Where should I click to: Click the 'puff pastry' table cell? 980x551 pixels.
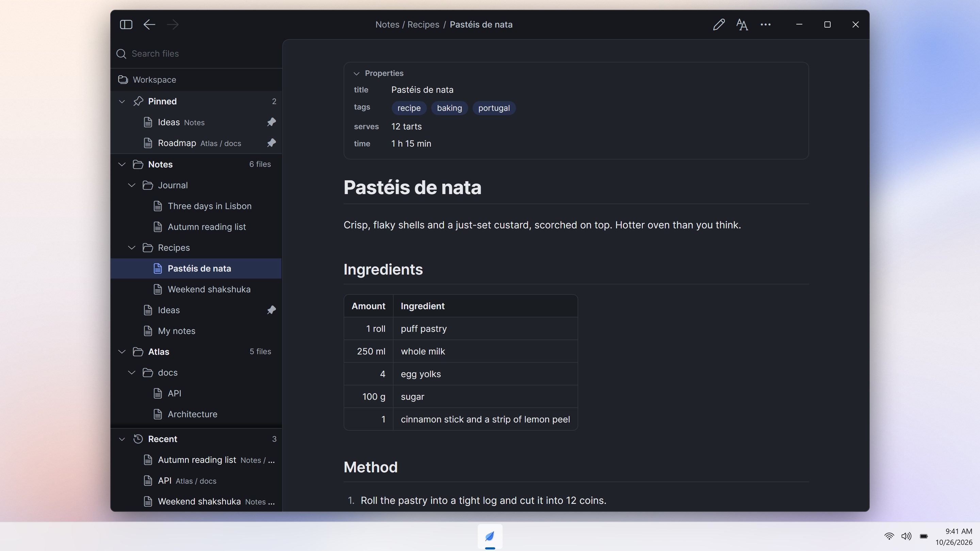pyautogui.click(x=485, y=329)
